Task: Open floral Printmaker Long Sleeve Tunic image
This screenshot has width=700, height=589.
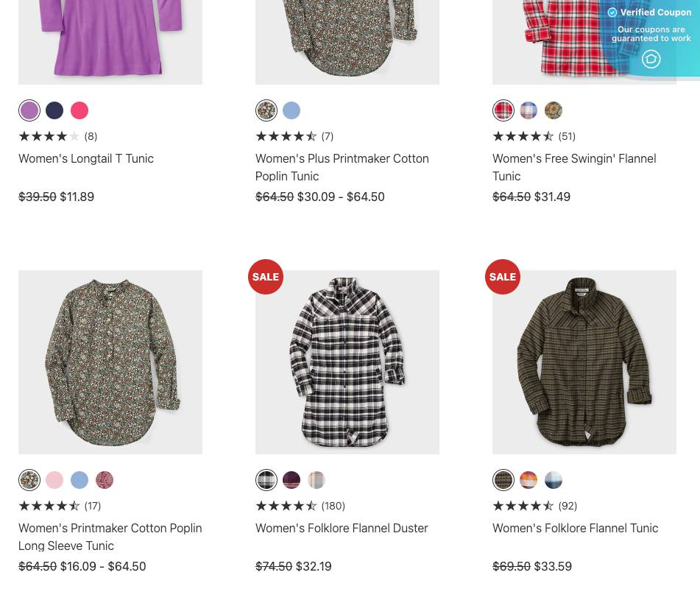Action: tap(110, 362)
